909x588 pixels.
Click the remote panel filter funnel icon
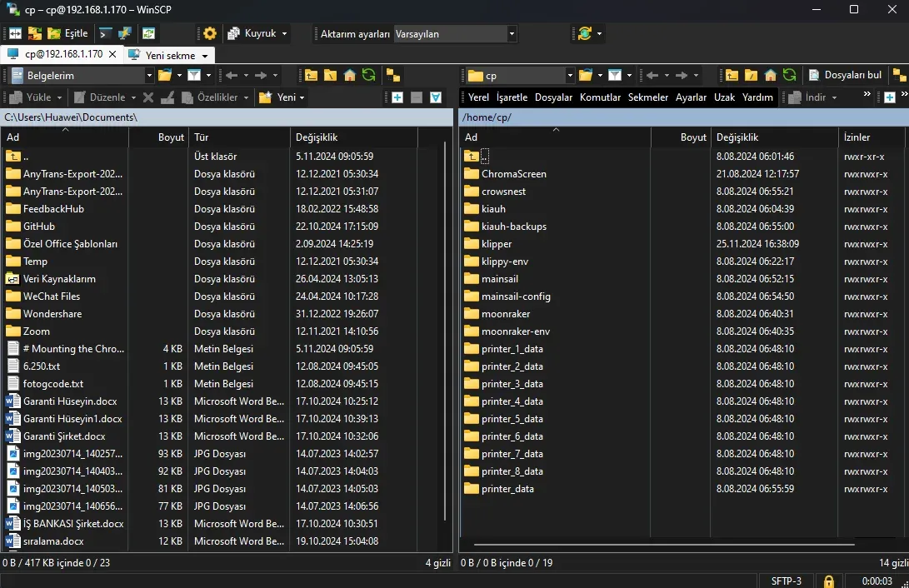coord(615,75)
